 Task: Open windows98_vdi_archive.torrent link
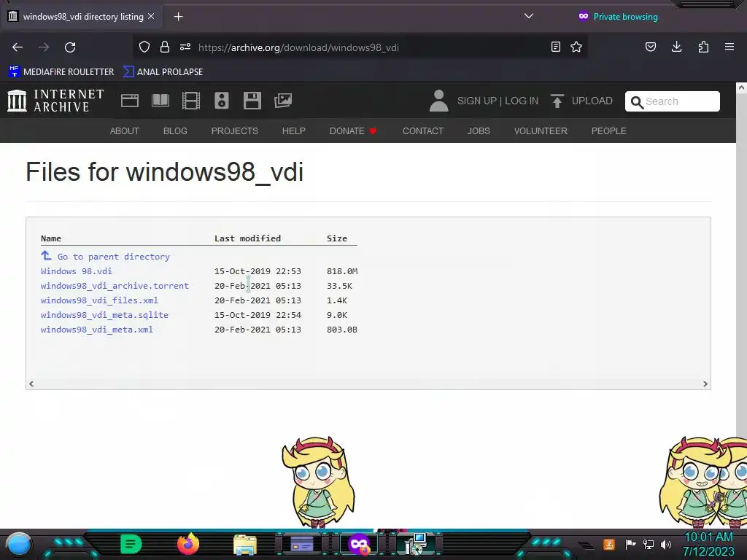point(115,286)
